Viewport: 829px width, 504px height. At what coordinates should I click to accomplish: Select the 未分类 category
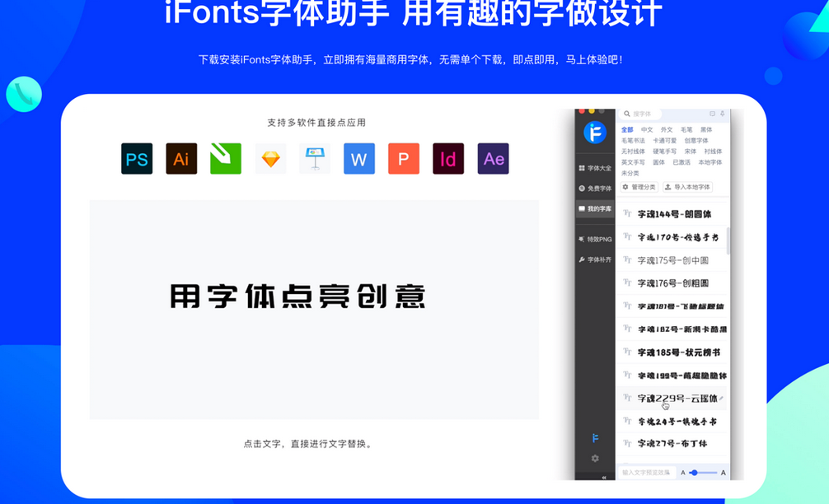(630, 173)
